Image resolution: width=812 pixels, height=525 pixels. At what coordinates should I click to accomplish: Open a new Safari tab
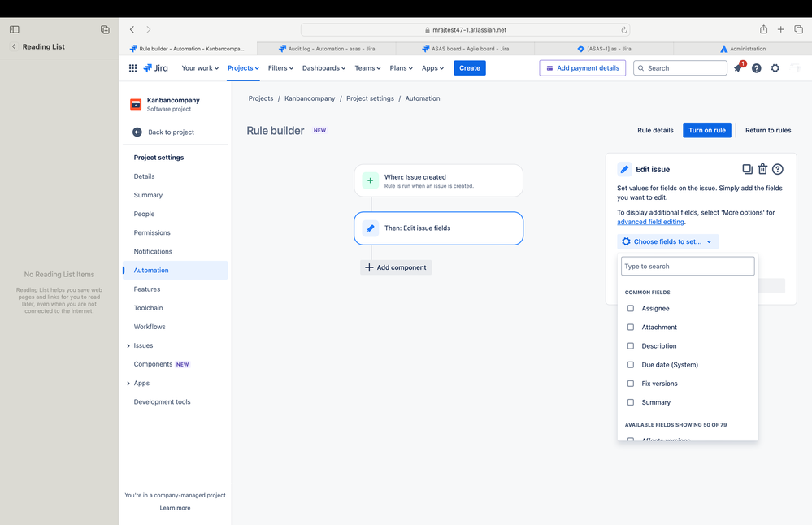(780, 29)
